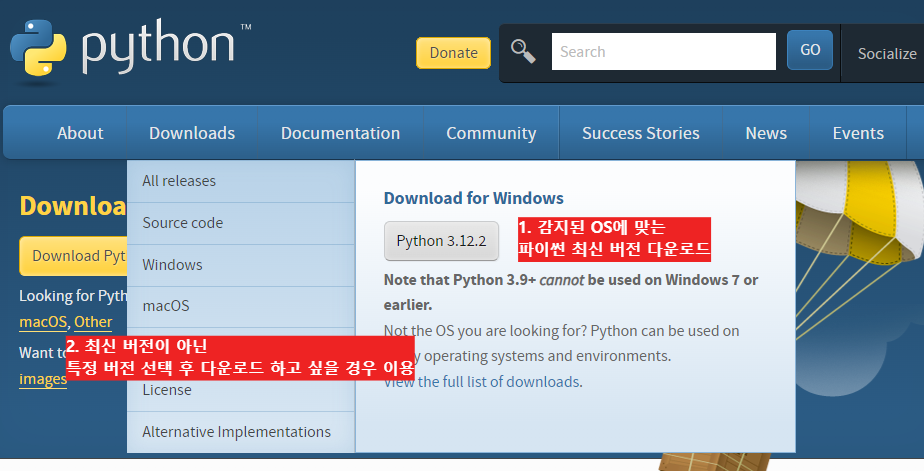Image resolution: width=924 pixels, height=471 pixels.
Task: Follow the images link at left
Action: [43, 378]
